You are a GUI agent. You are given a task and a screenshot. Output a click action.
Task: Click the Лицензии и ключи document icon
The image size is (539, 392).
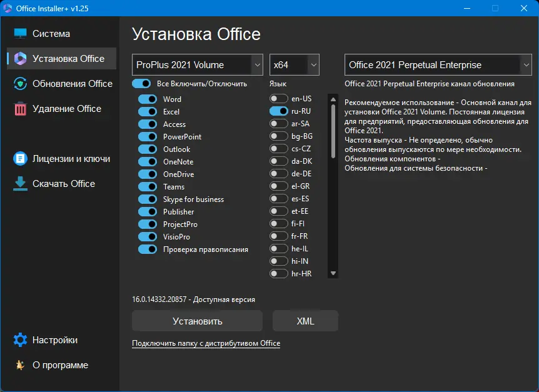point(21,159)
